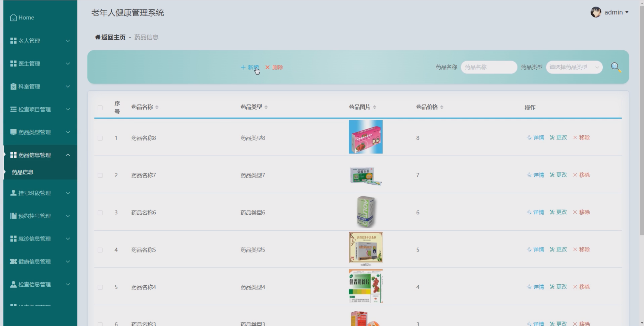Check the checkbox for 药品名称4
This screenshot has width=644, height=326.
coord(100,287)
